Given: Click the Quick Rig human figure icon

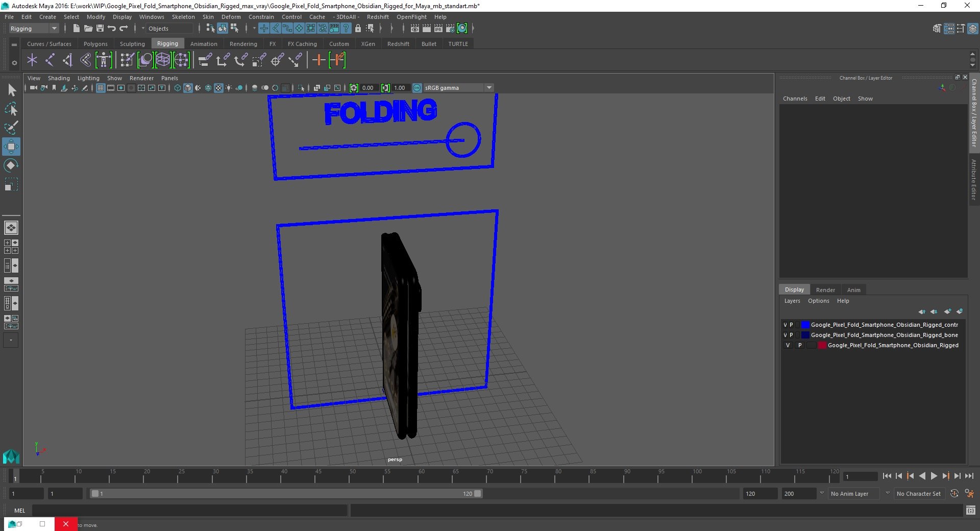Looking at the screenshot, I should 104,60.
